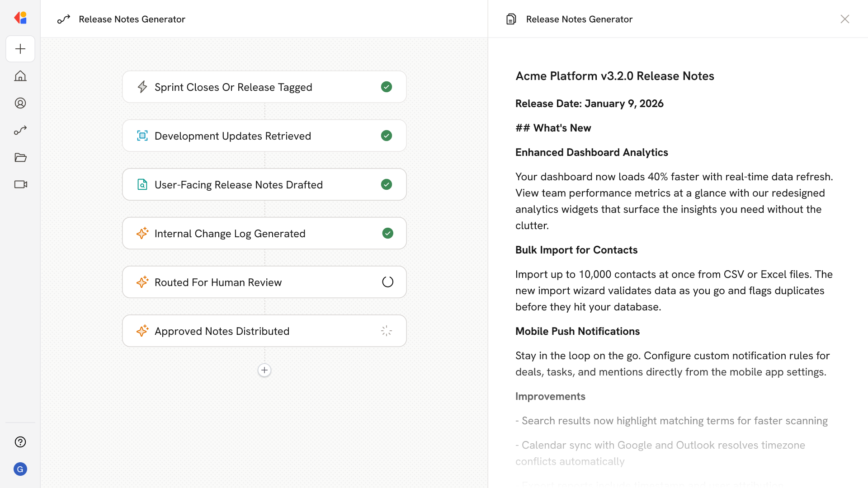The width and height of the screenshot is (868, 488).
Task: Open the Recordings camera icon in the sidebar
Action: point(20,184)
